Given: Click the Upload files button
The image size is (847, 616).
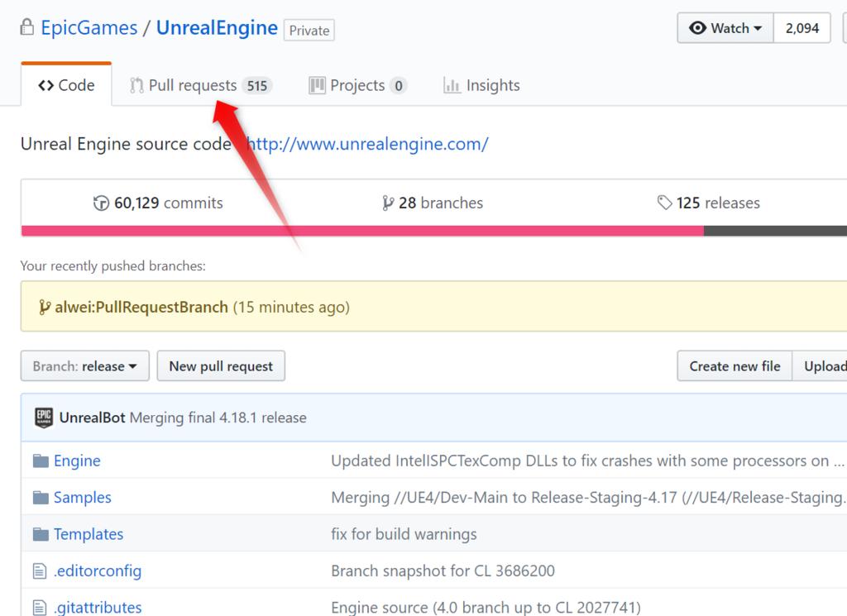Looking at the screenshot, I should point(820,366).
